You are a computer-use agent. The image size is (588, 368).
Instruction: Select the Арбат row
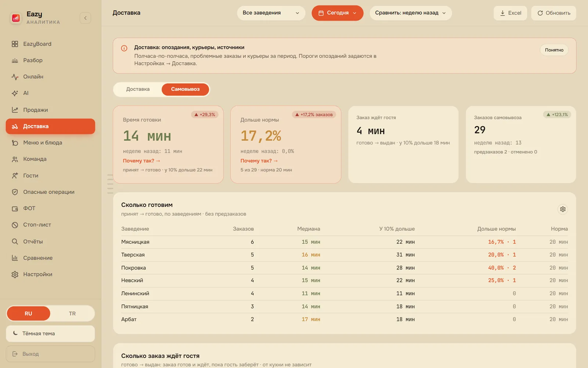pos(344,319)
